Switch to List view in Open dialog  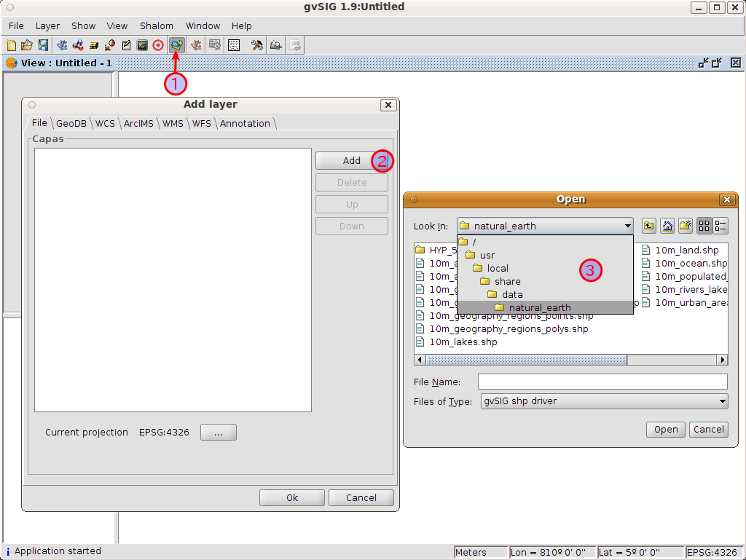tap(704, 226)
